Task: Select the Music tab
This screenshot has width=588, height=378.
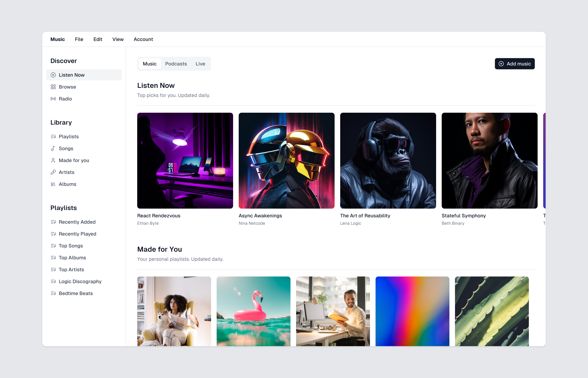Action: 150,63
